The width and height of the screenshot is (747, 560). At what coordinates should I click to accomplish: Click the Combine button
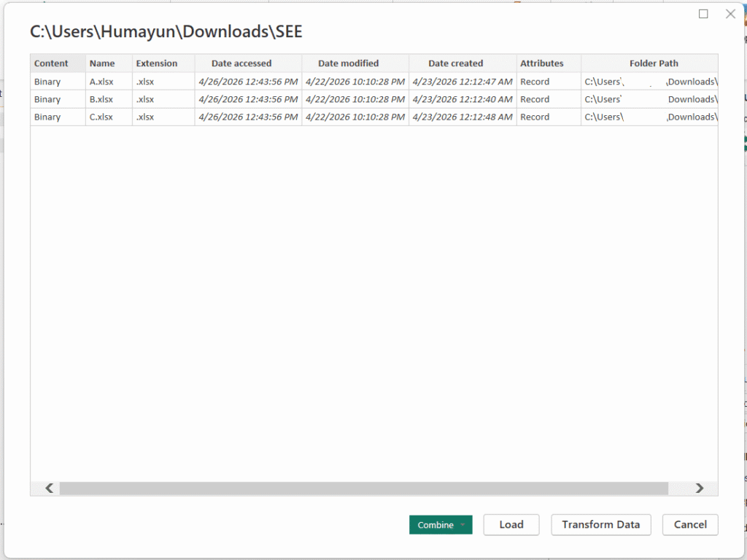436,524
